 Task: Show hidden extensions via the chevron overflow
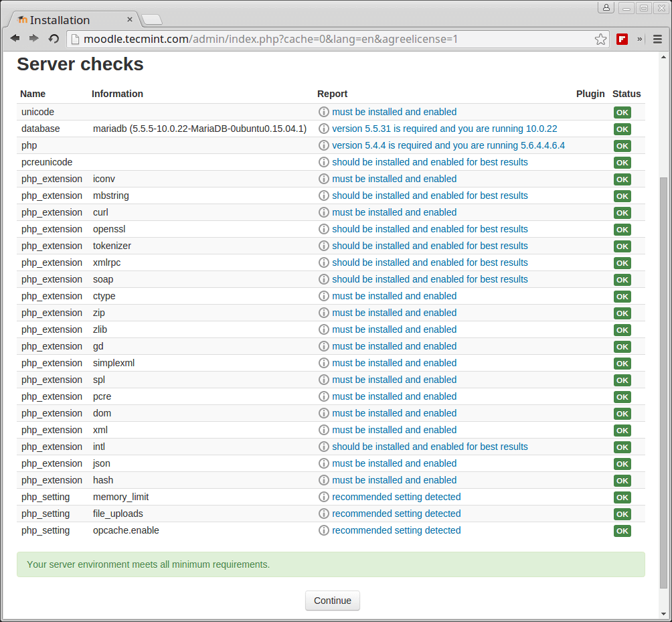[640, 39]
